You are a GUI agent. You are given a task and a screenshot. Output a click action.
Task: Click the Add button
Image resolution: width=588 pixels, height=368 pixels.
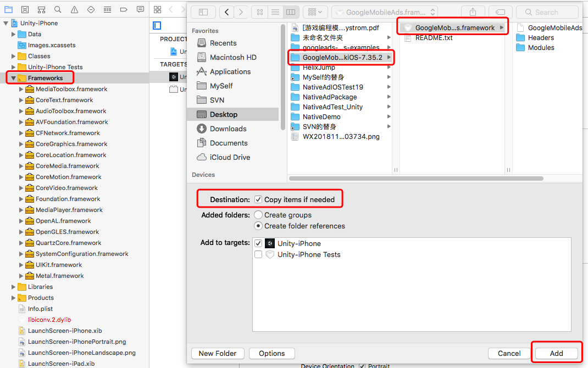click(557, 353)
